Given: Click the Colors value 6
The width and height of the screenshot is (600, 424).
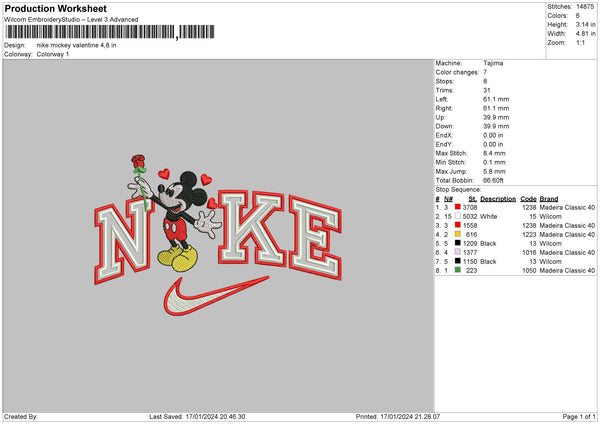Looking at the screenshot, I should (578, 16).
